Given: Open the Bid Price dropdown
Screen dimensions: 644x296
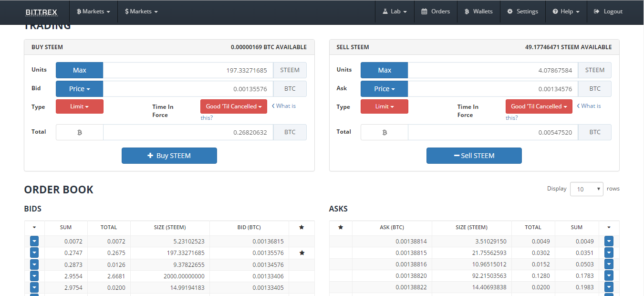Looking at the screenshot, I should pyautogui.click(x=80, y=89).
